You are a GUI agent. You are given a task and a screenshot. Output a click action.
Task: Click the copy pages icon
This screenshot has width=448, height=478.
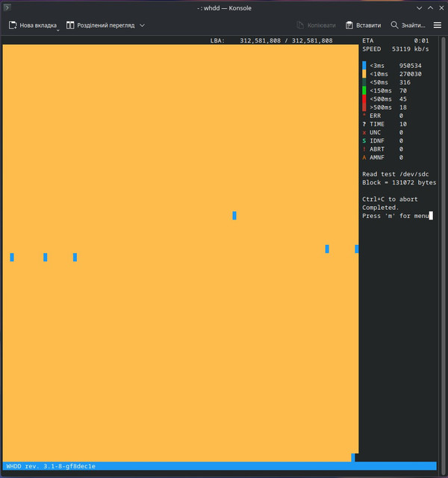coord(300,25)
